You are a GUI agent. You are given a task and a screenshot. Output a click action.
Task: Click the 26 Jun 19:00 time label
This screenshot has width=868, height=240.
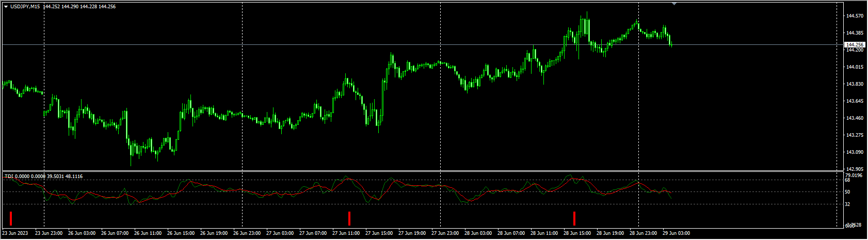[x=214, y=233]
